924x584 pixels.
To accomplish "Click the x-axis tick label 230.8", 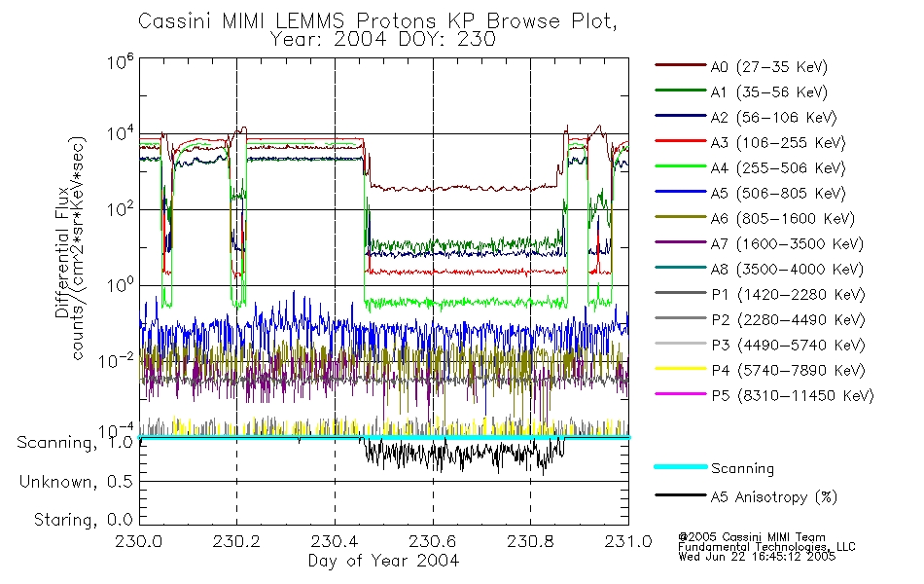I will [x=530, y=541].
